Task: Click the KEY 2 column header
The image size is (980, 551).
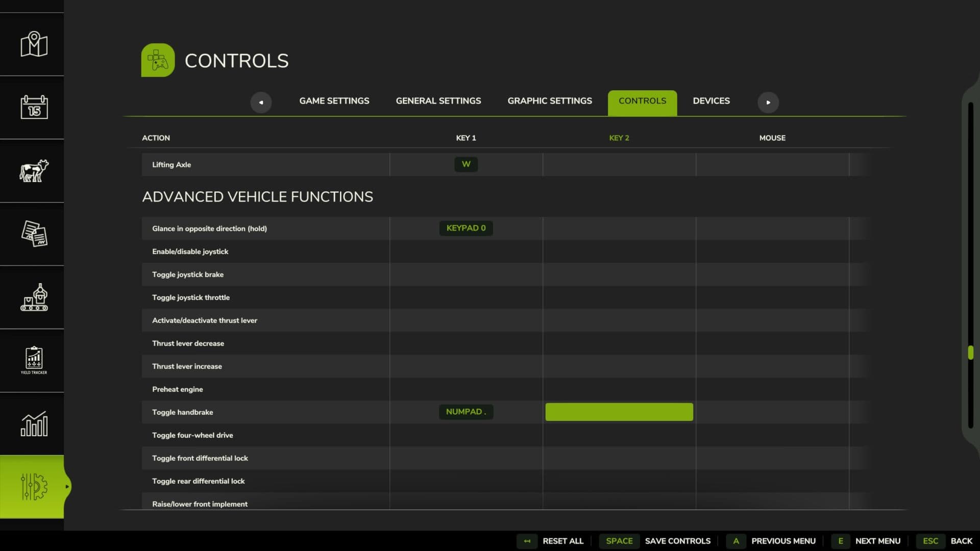Action: click(x=619, y=138)
